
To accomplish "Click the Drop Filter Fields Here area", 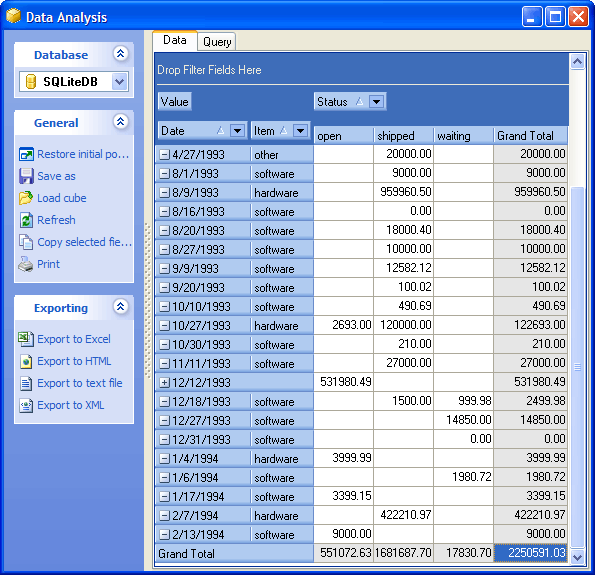I will pyautogui.click(x=362, y=69).
